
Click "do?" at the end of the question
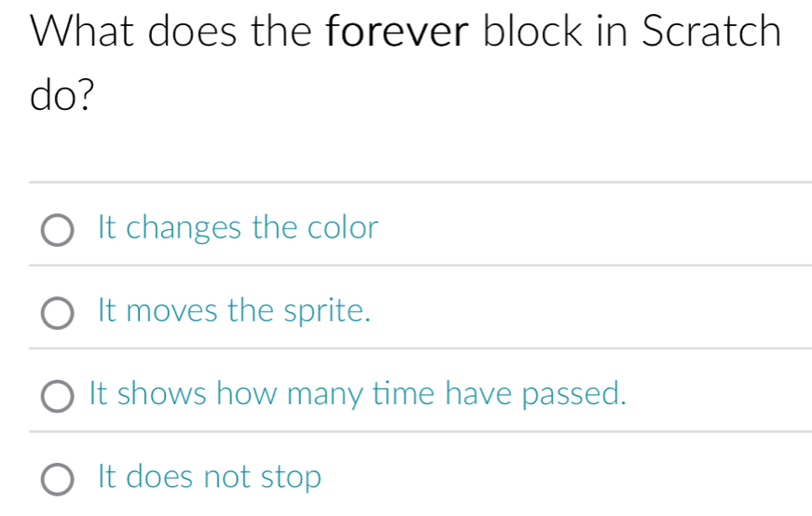(x=62, y=95)
